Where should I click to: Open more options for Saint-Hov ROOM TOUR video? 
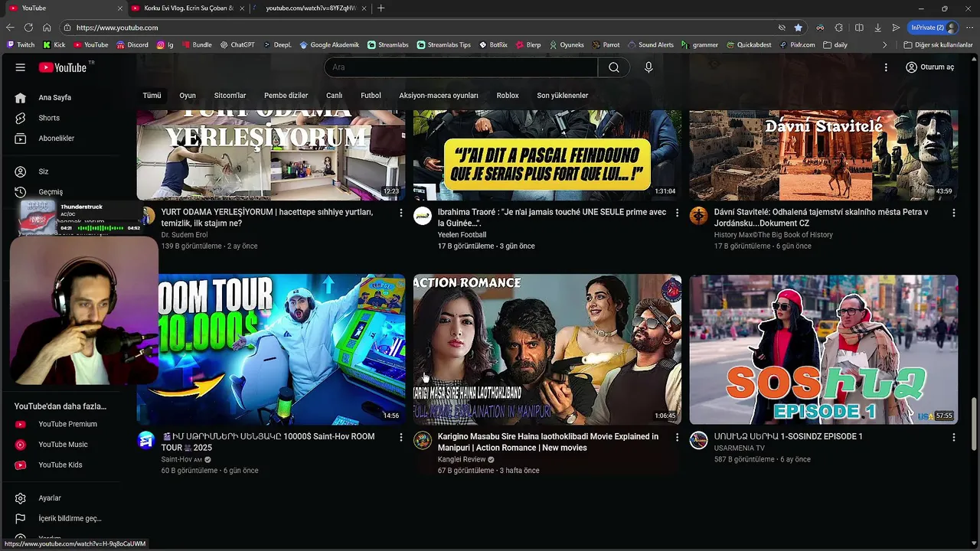click(400, 437)
